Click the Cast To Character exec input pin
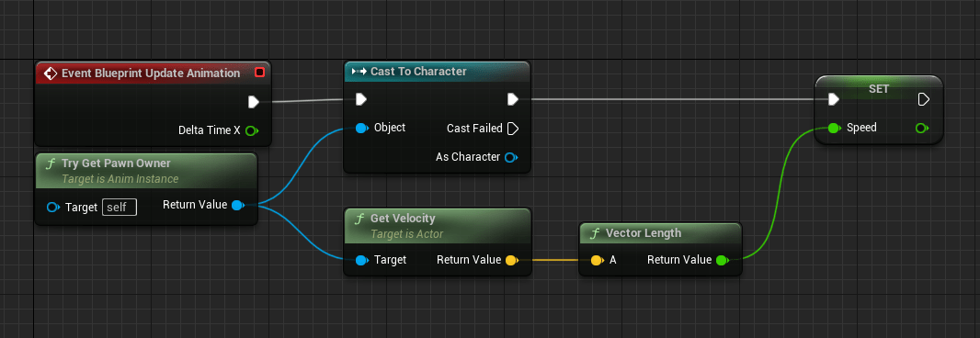 tap(361, 99)
